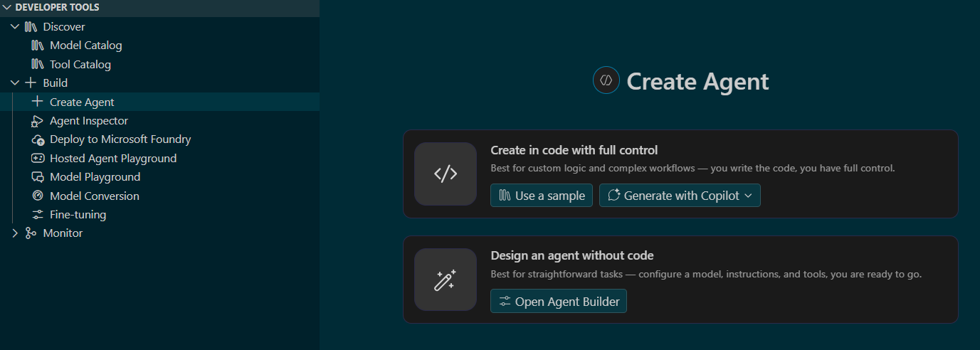980x350 pixels.
Task: Click the Deploy to Microsoft Foundry cloud icon
Action: tap(38, 139)
